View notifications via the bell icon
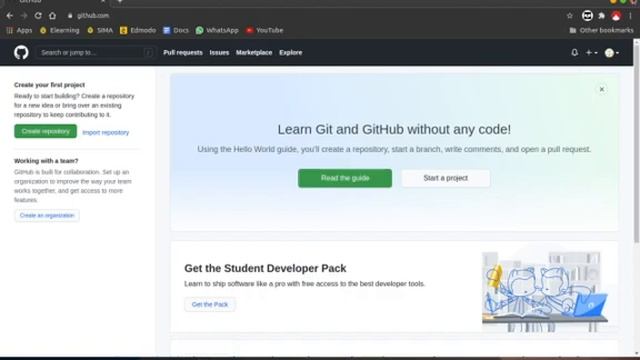 coord(575,52)
